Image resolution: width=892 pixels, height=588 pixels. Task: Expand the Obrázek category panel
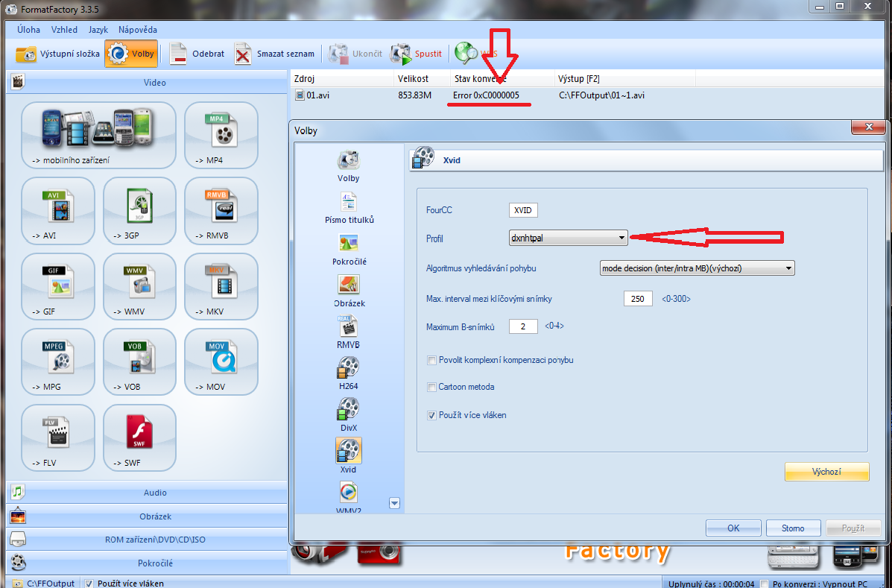[x=147, y=516]
